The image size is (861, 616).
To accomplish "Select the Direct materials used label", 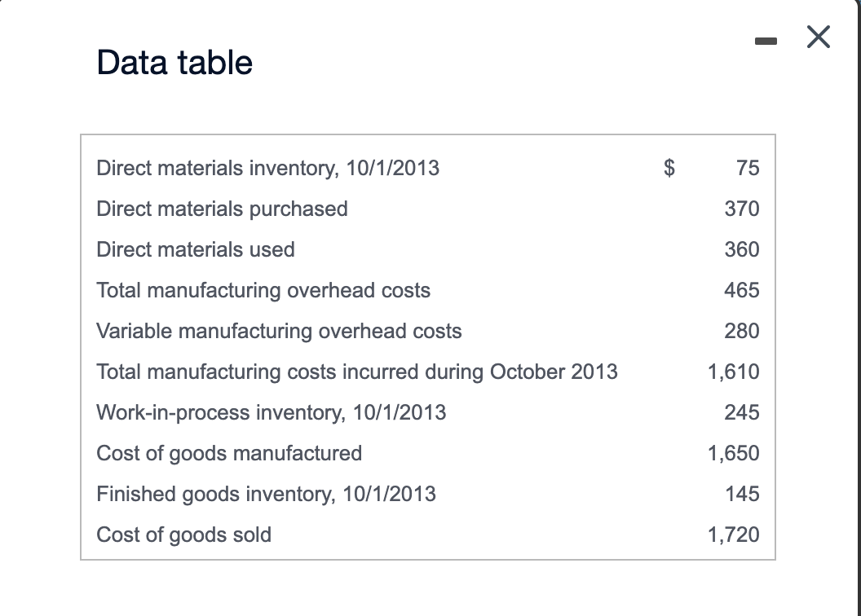I will pos(195,249).
